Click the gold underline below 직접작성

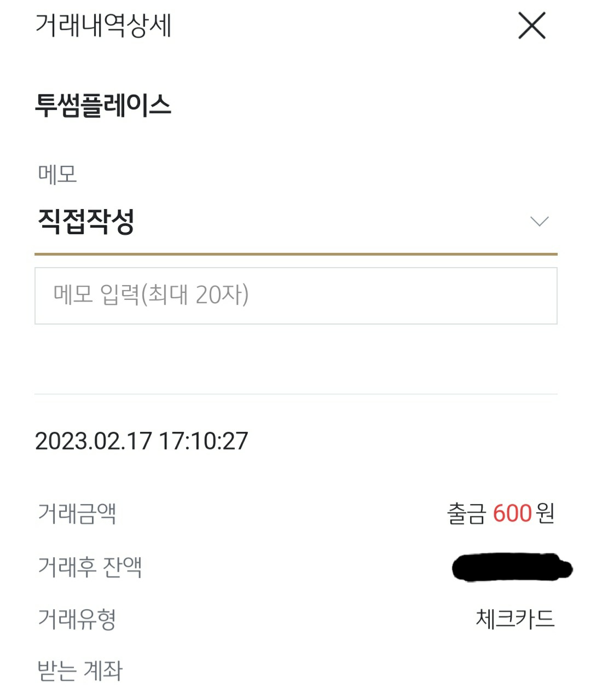pos(296,254)
